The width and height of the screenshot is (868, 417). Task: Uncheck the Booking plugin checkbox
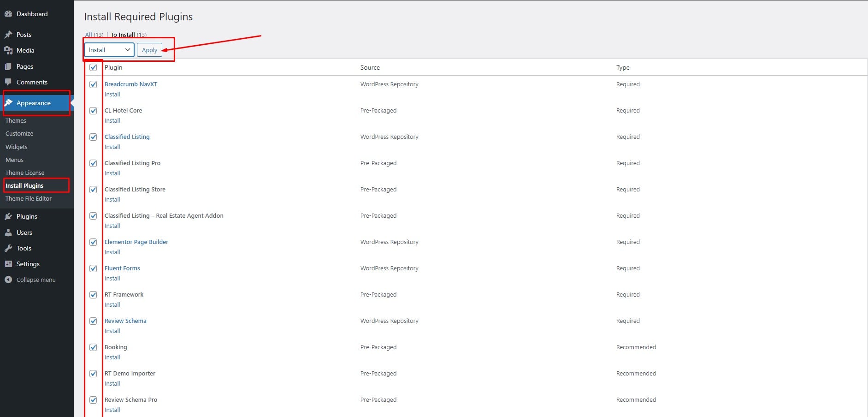[93, 347]
